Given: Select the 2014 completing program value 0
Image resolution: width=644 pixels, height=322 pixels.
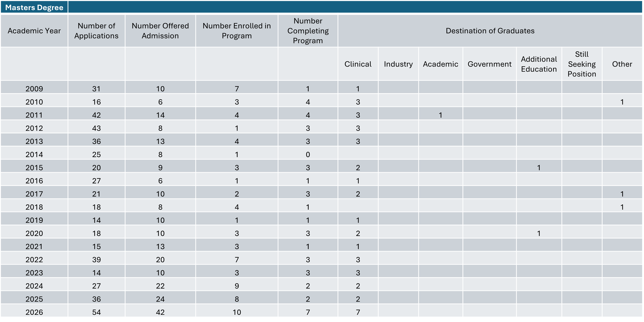Looking at the screenshot, I should coord(308,154).
